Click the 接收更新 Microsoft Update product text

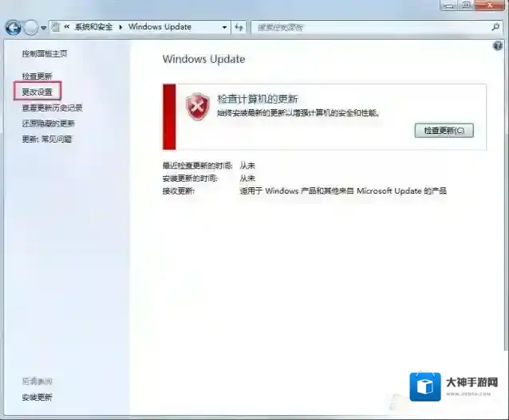[343, 190]
